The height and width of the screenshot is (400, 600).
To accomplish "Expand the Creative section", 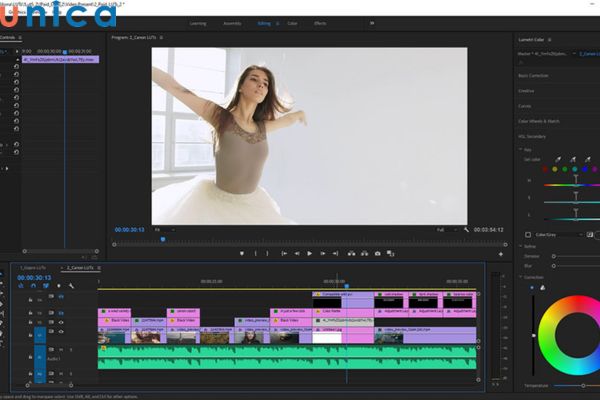I will click(526, 91).
